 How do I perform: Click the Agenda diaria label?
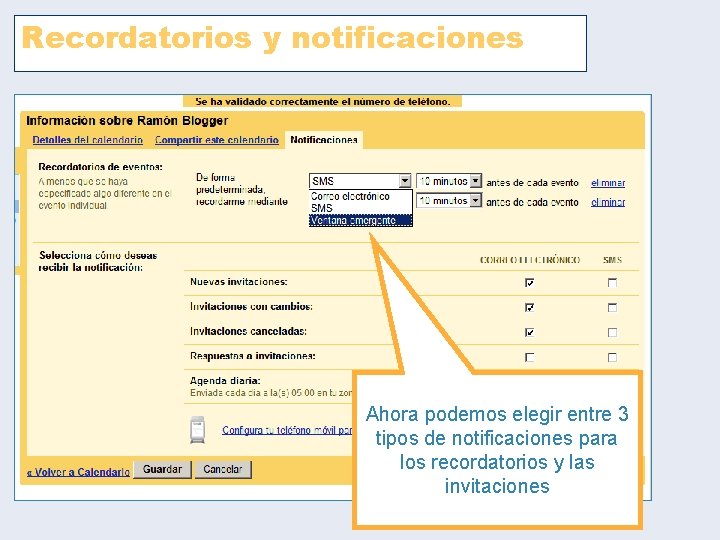click(x=225, y=380)
